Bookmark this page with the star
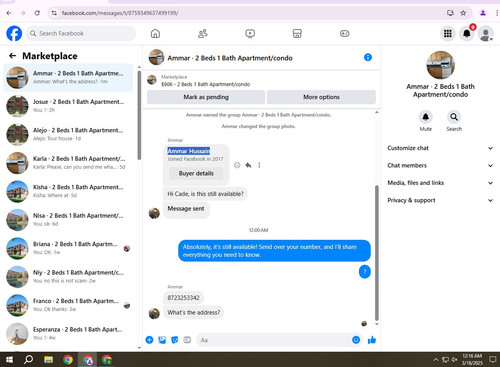Image resolution: width=500 pixels, height=367 pixels. point(463,13)
